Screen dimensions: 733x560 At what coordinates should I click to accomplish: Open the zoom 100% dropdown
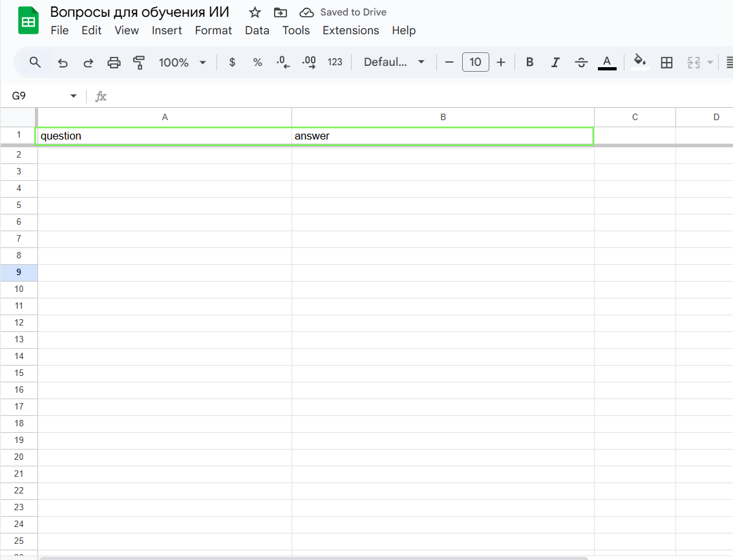[x=182, y=63]
